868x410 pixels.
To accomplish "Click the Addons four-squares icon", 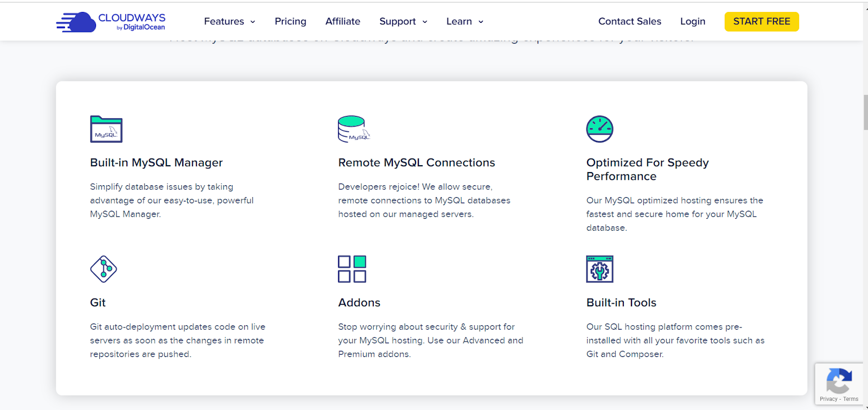I will (352, 269).
